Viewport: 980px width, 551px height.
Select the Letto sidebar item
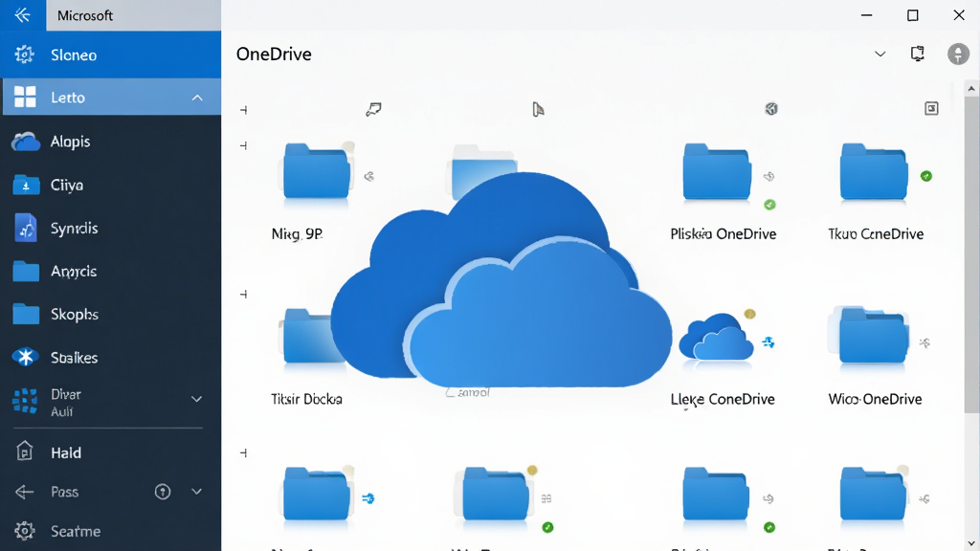click(x=111, y=97)
